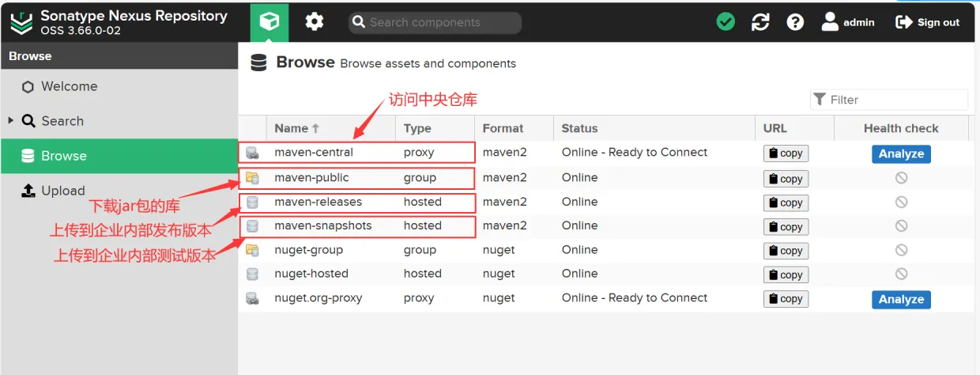This screenshot has height=375, width=980.
Task: Click the disabled health icon for maven-releases
Action: pos(901,203)
